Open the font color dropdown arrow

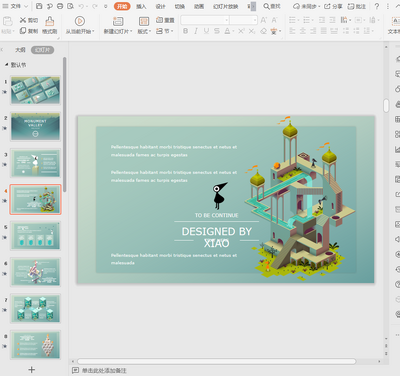click(233, 32)
